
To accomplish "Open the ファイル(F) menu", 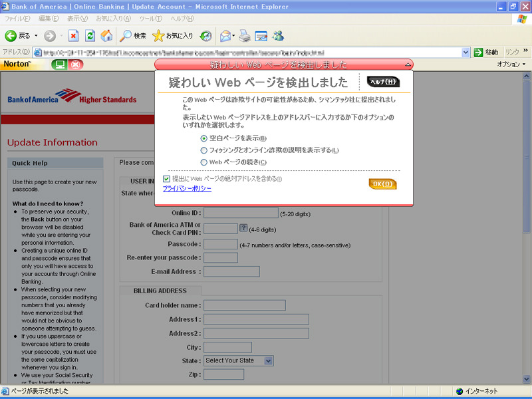I will click(x=17, y=19).
